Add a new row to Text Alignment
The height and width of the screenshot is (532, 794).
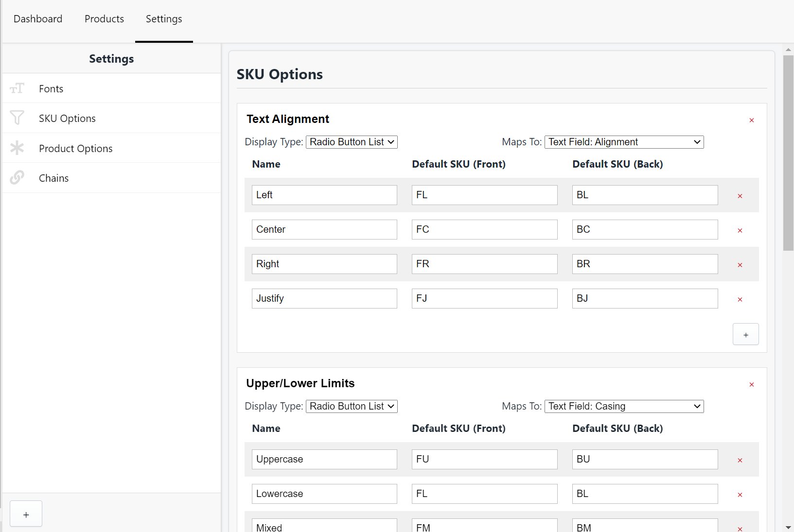click(745, 334)
